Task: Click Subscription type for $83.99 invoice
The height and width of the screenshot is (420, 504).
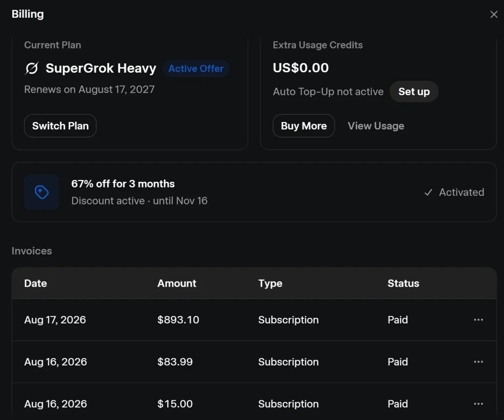Action: pos(288,362)
